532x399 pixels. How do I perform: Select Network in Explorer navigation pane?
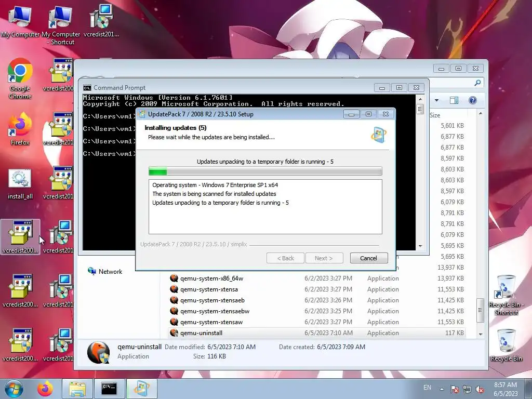coord(105,271)
